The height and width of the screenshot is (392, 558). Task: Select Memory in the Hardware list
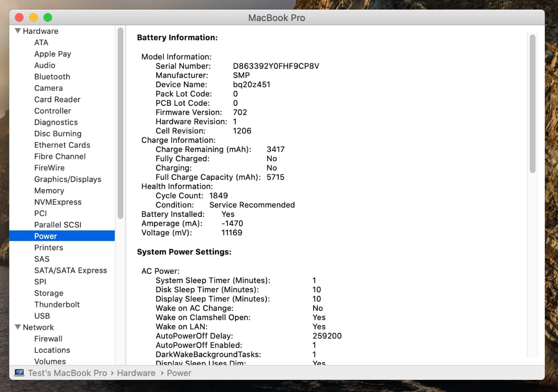[49, 190]
